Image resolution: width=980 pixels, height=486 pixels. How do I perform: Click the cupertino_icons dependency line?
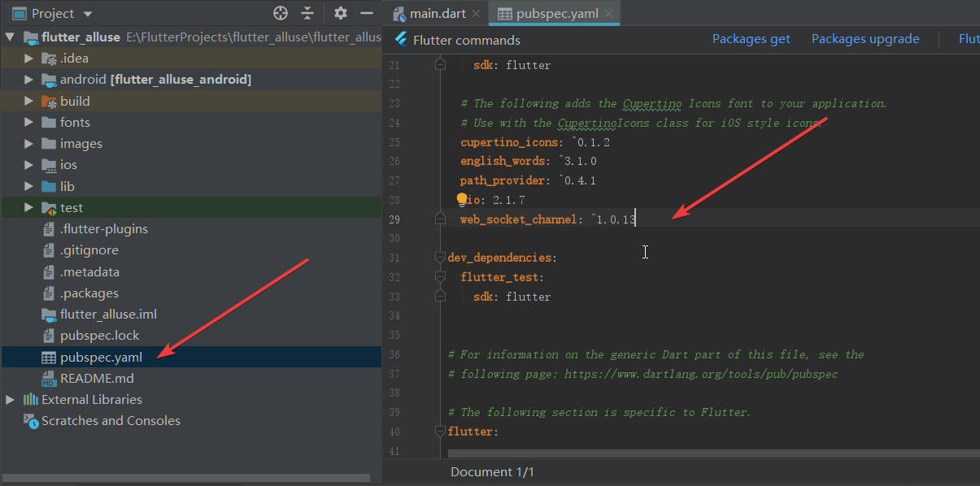pyautogui.click(x=535, y=142)
